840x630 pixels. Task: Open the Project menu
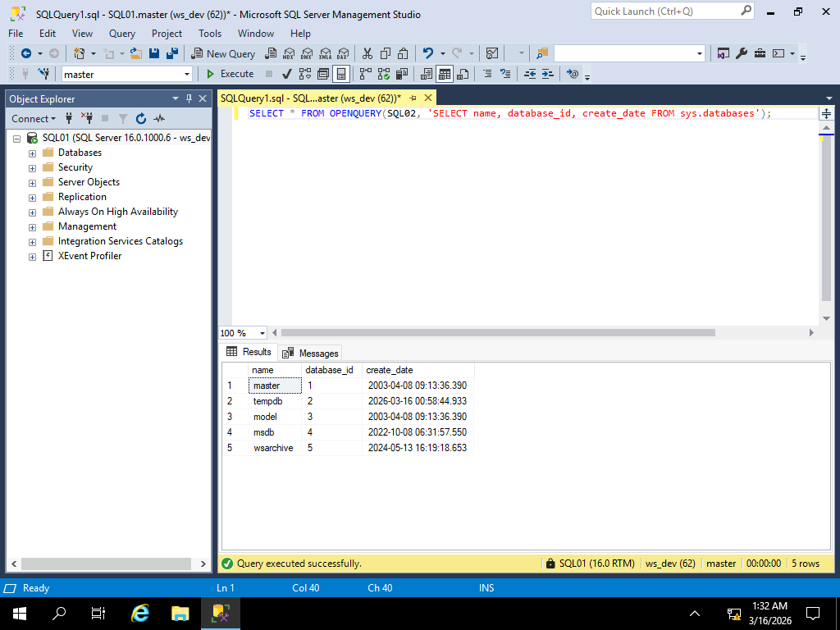[167, 33]
